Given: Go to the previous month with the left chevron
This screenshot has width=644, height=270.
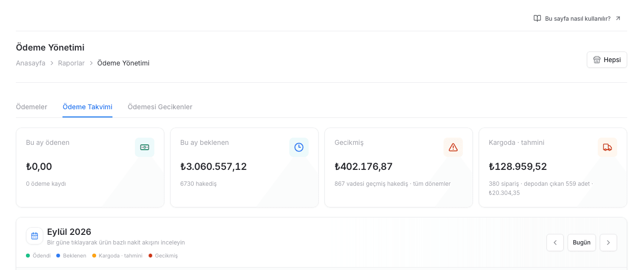Looking at the screenshot, I should (555, 243).
